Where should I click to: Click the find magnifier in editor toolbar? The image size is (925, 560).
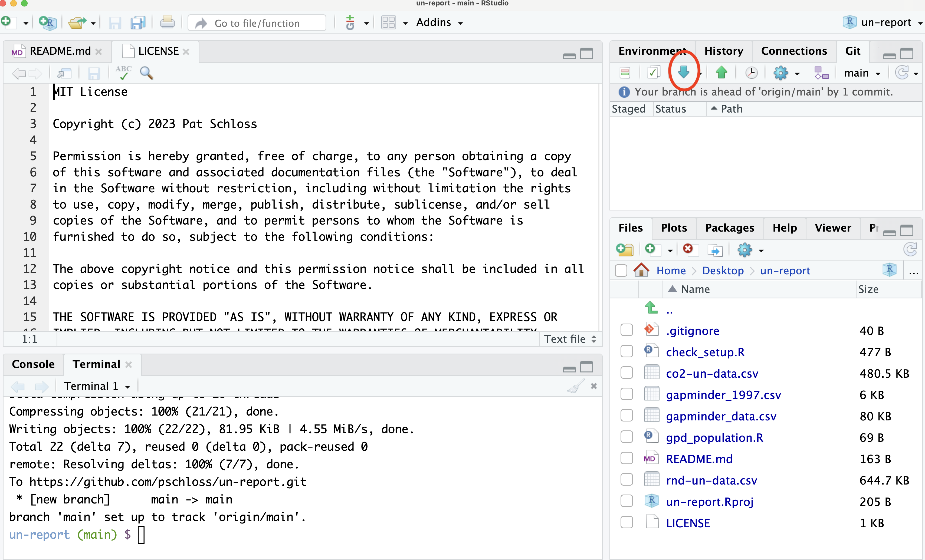click(146, 73)
